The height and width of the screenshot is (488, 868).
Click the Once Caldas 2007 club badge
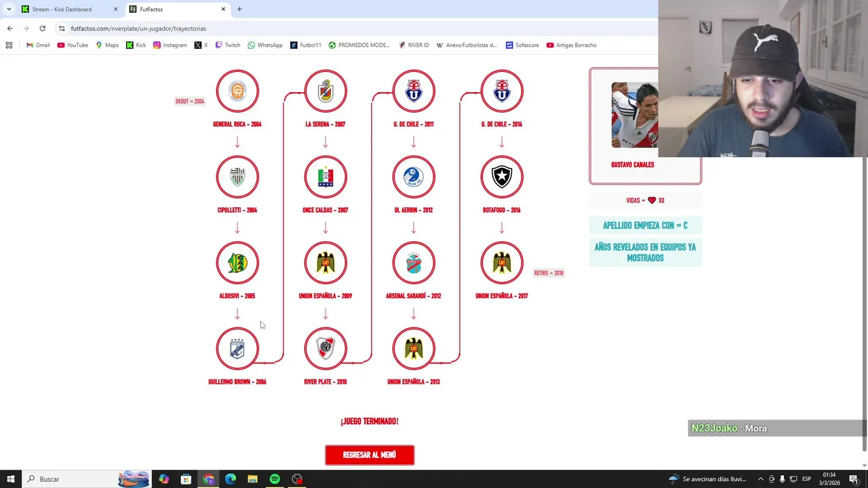click(325, 177)
